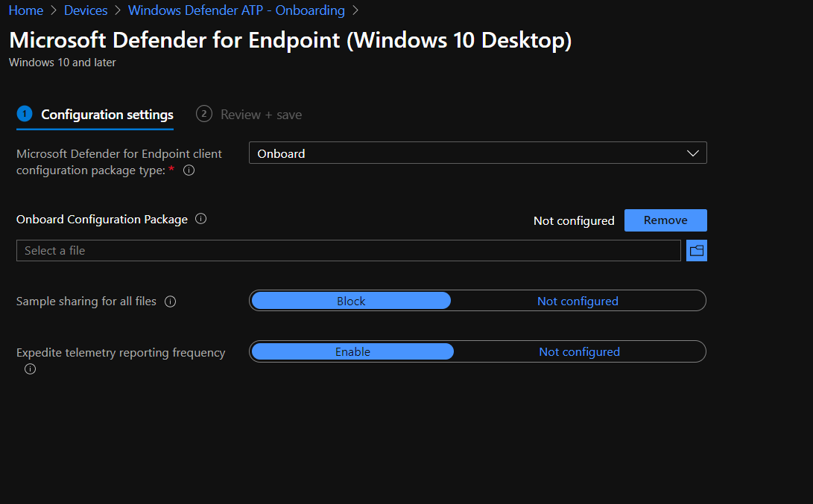Enable Expedite telemetry reporting frequency
The image size is (813, 504).
point(352,351)
